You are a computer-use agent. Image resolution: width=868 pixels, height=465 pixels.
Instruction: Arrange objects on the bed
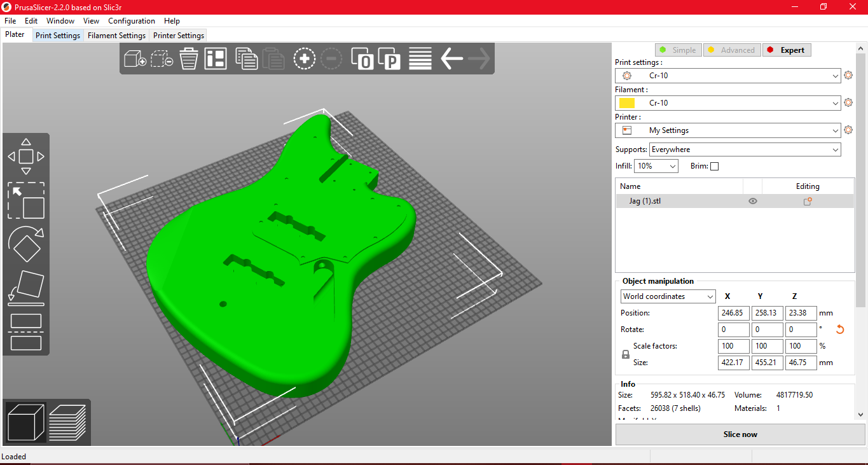(x=216, y=59)
